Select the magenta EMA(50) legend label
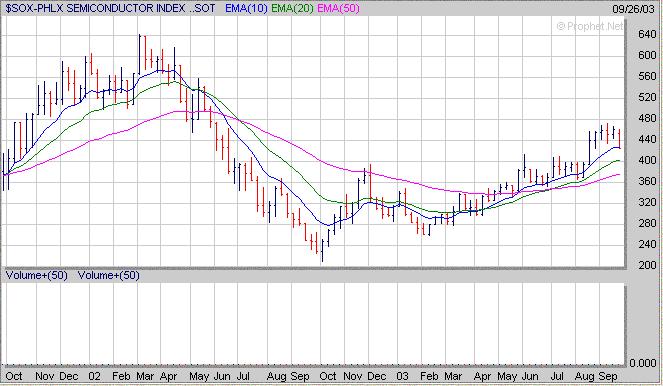Viewport: 663px width, 386px height. [x=338, y=8]
